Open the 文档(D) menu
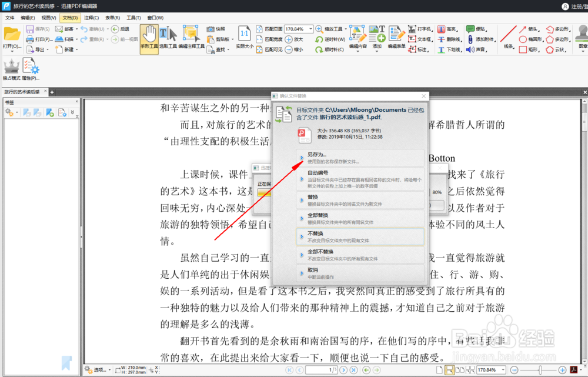The width and height of the screenshot is (588, 377). pyautogui.click(x=70, y=18)
